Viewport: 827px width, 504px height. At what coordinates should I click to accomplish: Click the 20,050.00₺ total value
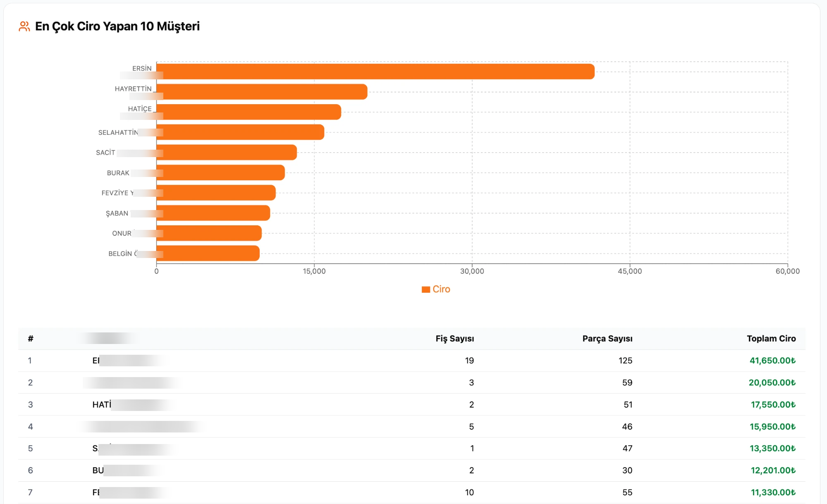(x=772, y=382)
